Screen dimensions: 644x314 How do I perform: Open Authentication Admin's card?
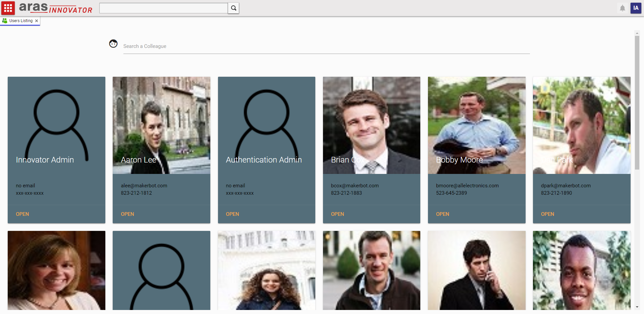pos(232,214)
